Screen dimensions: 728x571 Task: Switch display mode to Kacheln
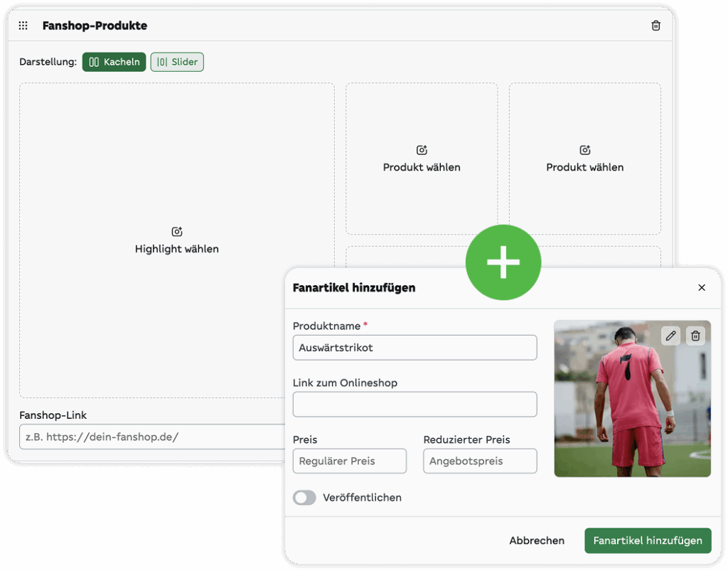[114, 62]
